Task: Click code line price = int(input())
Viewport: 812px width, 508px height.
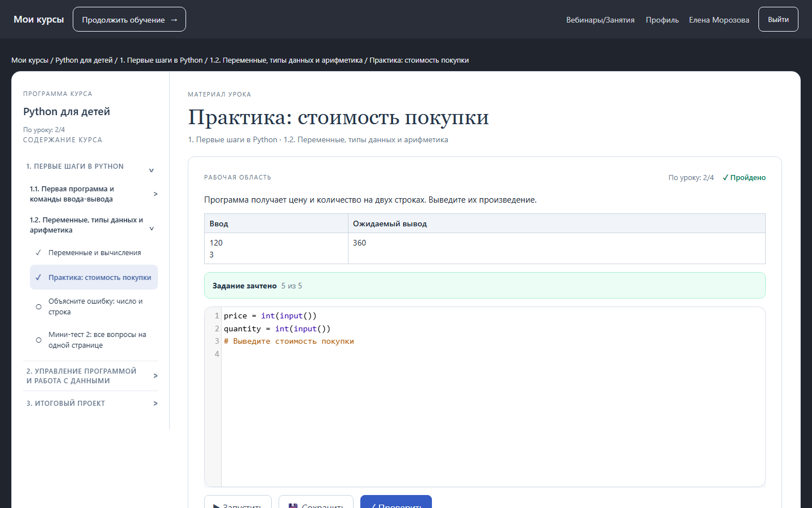Action: [270, 316]
